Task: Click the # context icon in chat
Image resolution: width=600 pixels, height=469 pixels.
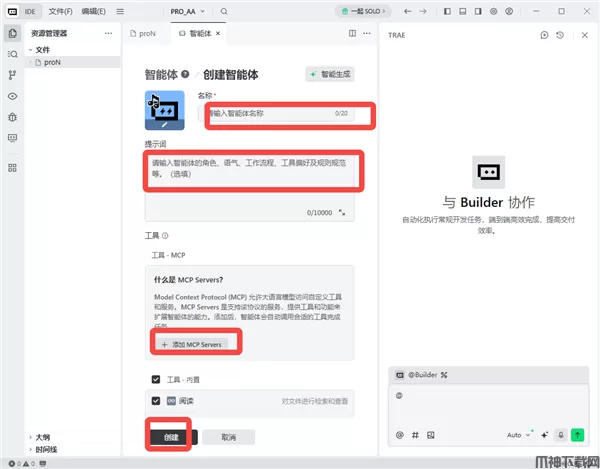Action: pos(415,435)
